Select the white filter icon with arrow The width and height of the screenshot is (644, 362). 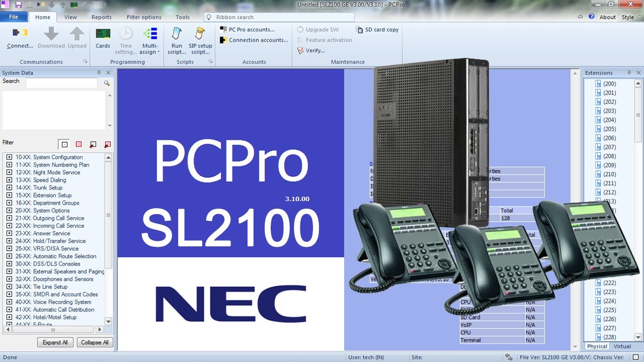tap(93, 144)
